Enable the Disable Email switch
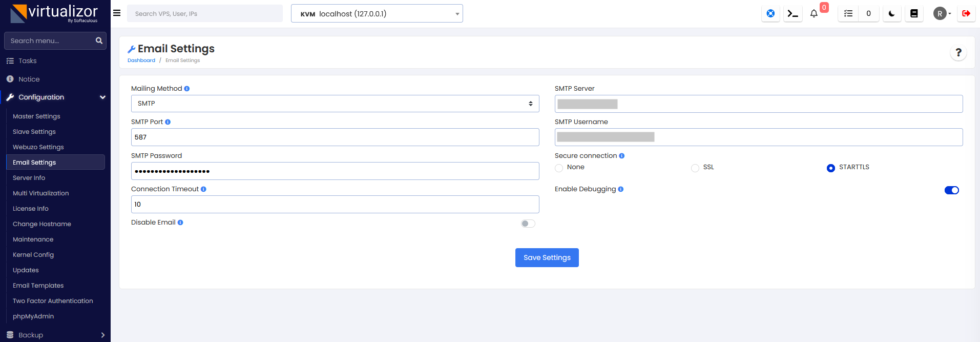The image size is (980, 342). (x=528, y=224)
